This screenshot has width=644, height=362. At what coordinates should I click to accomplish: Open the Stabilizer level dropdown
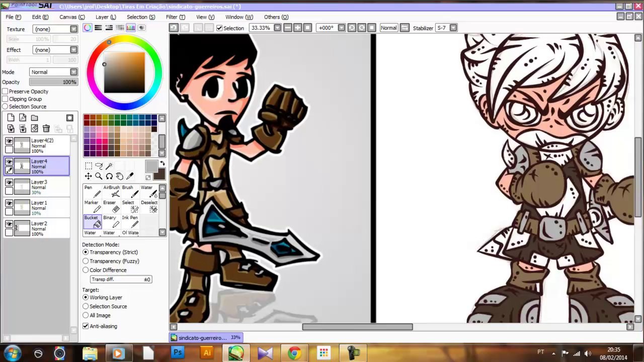(453, 28)
